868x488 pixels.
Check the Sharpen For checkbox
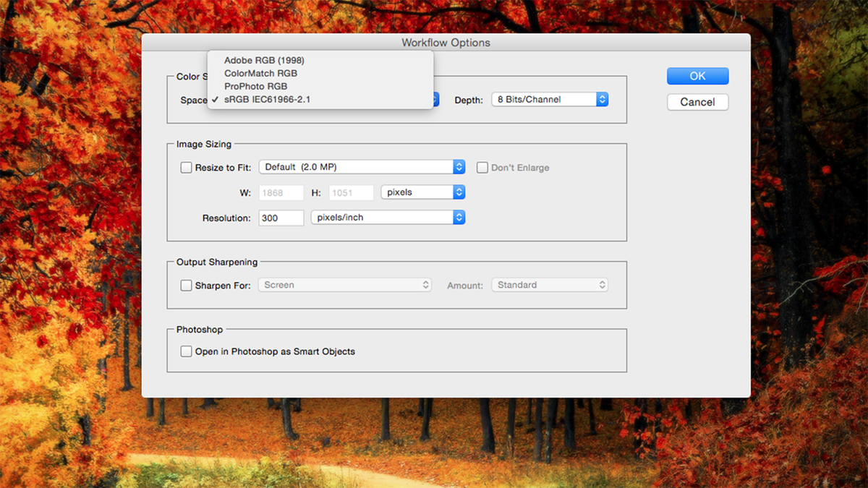coord(186,285)
